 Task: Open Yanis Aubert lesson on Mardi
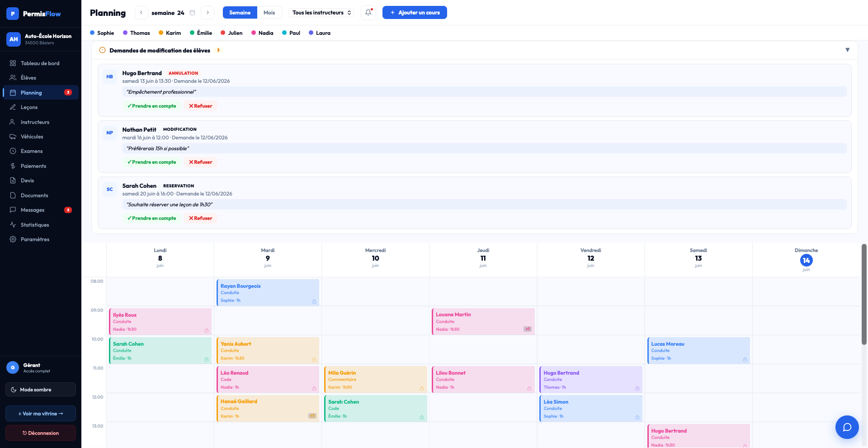pos(268,351)
